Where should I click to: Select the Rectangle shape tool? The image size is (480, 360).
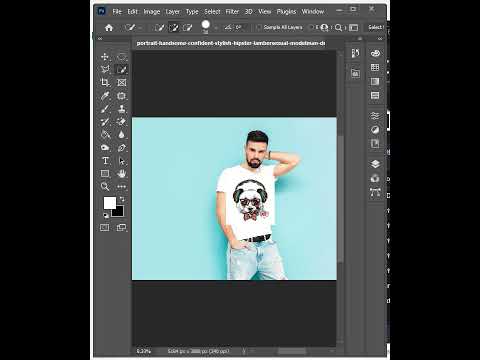click(105, 174)
